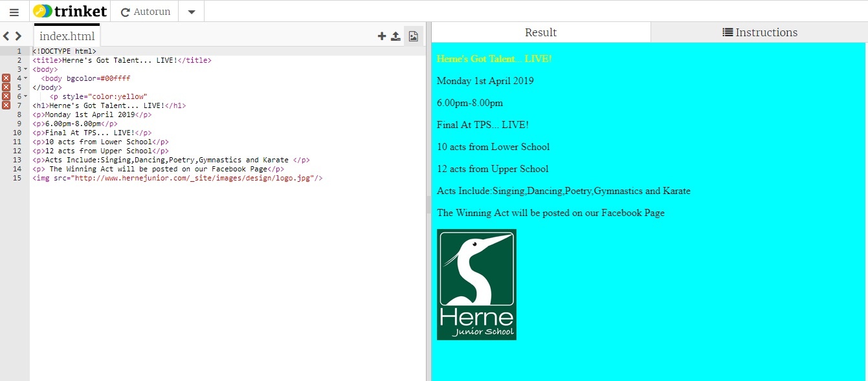Click the img src code line

tap(177, 178)
